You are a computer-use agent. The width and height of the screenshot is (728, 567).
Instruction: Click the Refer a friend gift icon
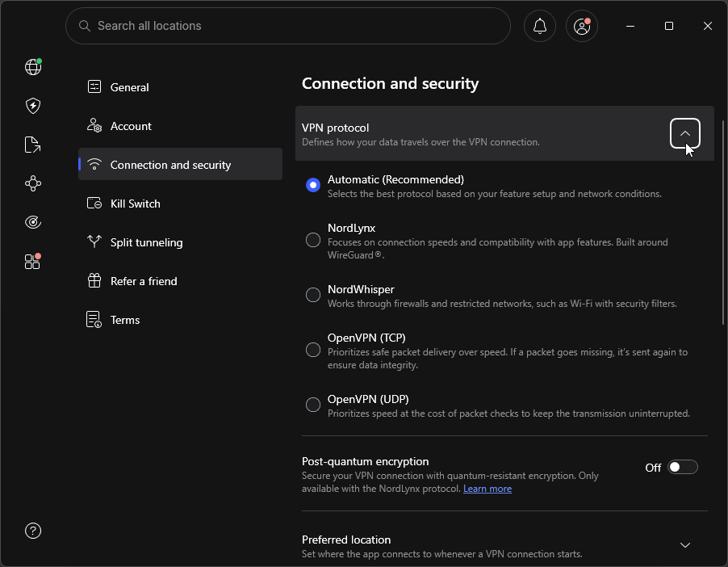[x=94, y=281]
